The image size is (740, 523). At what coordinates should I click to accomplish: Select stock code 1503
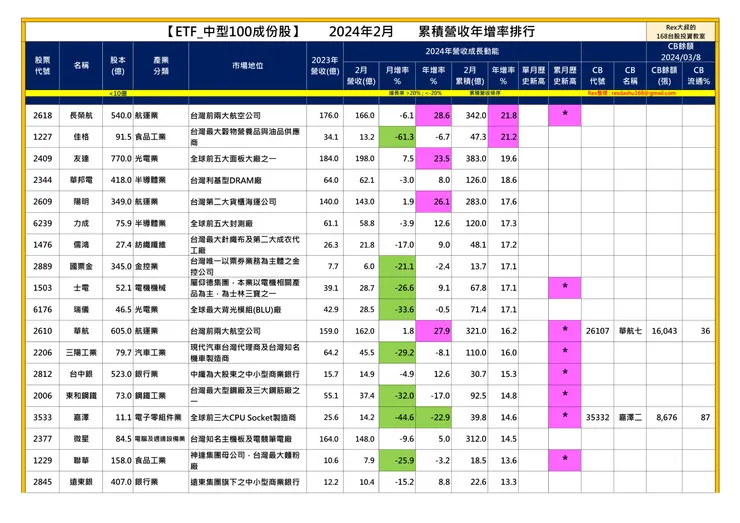[x=42, y=288]
